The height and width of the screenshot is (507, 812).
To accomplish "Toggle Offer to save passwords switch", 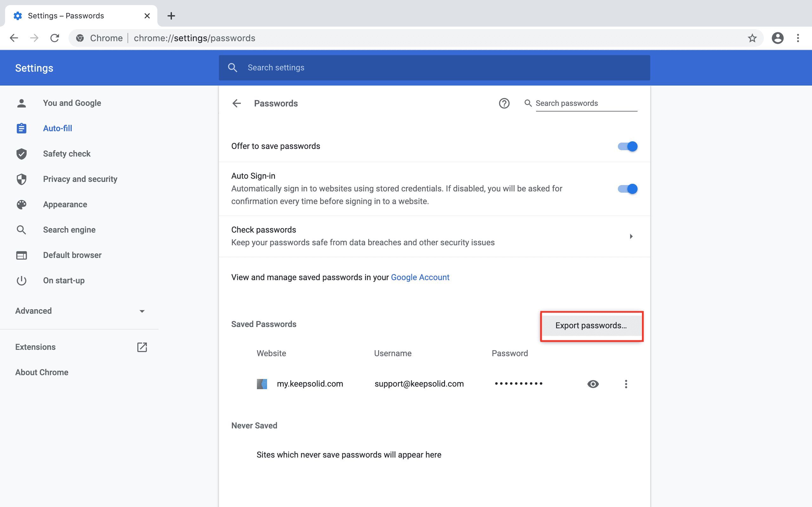I will tap(627, 146).
